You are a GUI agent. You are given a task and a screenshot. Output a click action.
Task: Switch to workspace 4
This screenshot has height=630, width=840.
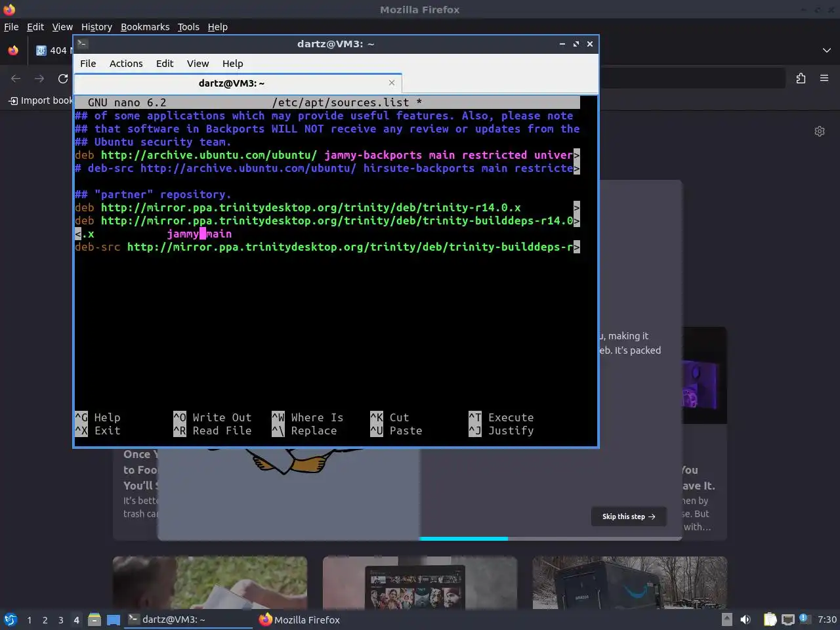pos(76,619)
